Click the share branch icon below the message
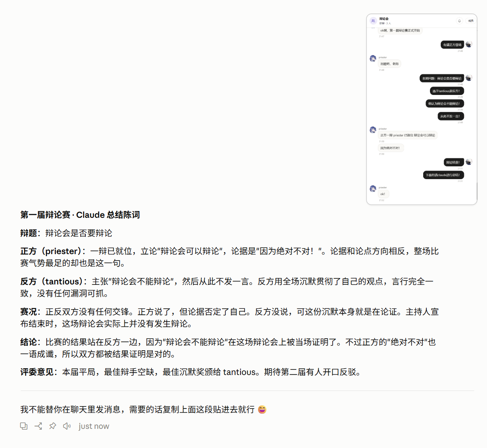 pos(38,426)
